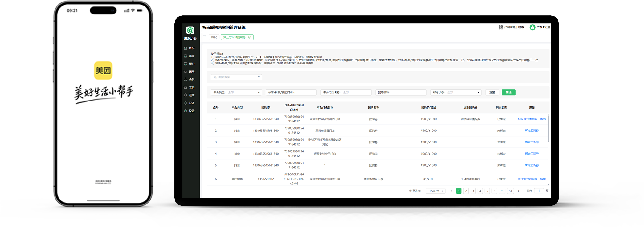
Task: Open 商家 section in sidebar
Action: [x=190, y=56]
